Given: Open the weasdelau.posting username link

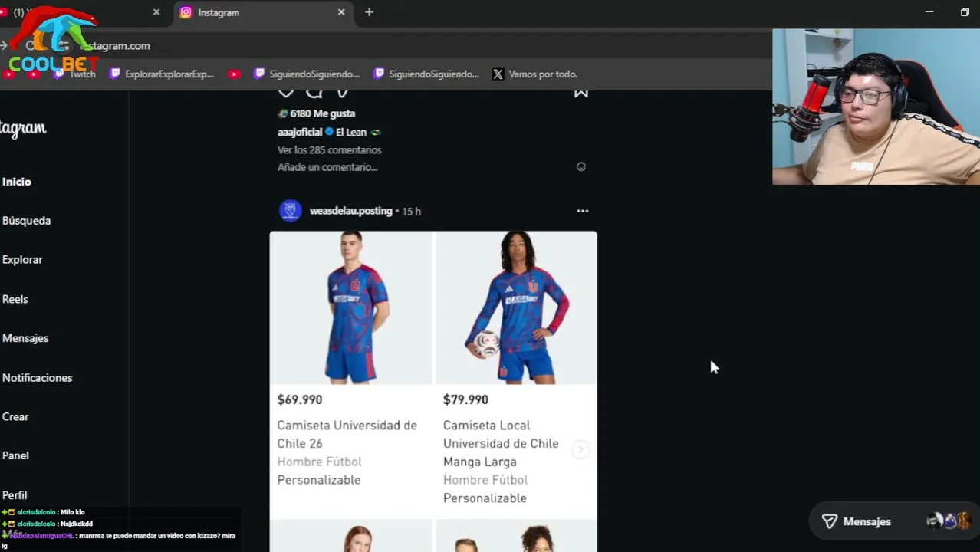Looking at the screenshot, I should coord(350,211).
